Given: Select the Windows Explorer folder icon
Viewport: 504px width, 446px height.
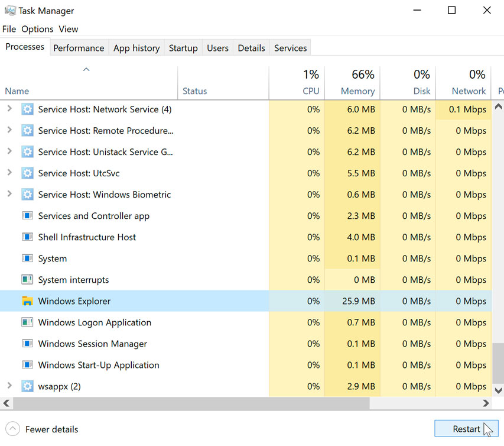Looking at the screenshot, I should pyautogui.click(x=27, y=300).
